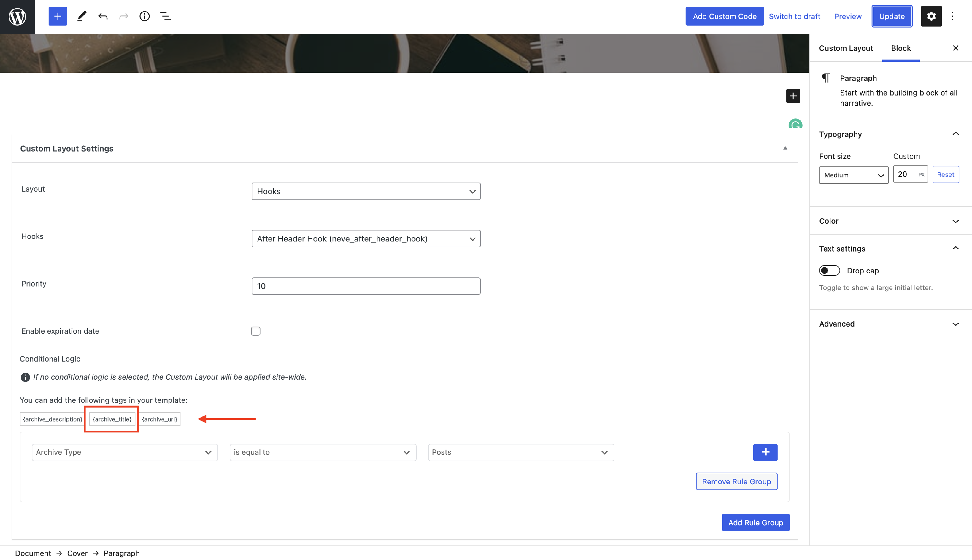Click Add Rule Group
The height and width of the screenshot is (560, 972).
[755, 522]
